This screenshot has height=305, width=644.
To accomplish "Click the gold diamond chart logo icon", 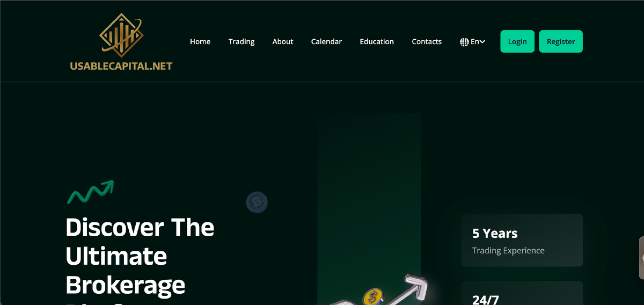I will [121, 35].
